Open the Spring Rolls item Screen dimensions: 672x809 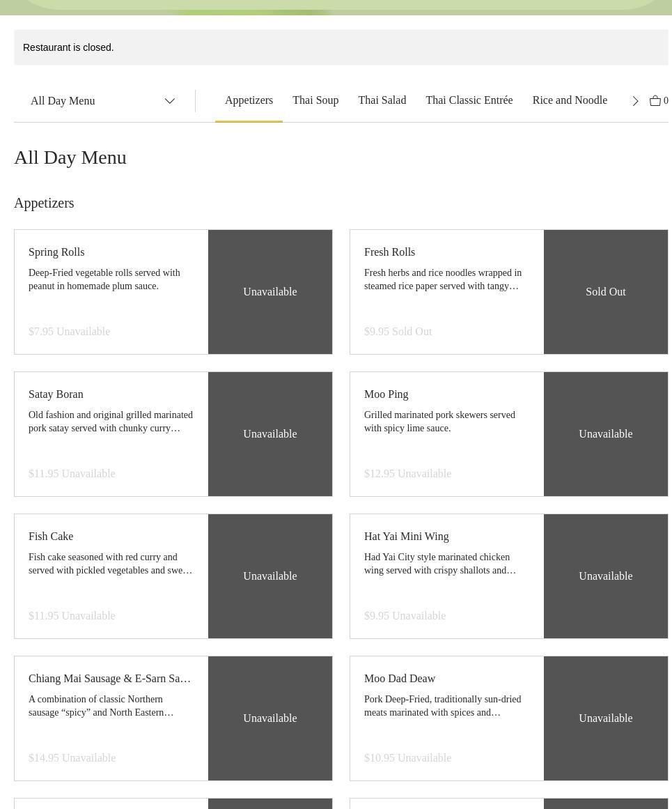(56, 252)
